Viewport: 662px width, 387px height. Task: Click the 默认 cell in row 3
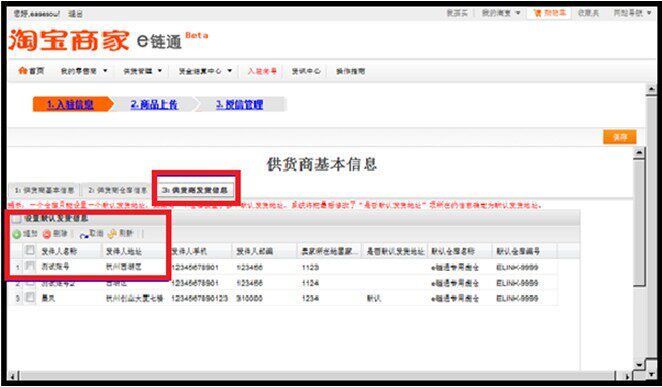pos(374,298)
